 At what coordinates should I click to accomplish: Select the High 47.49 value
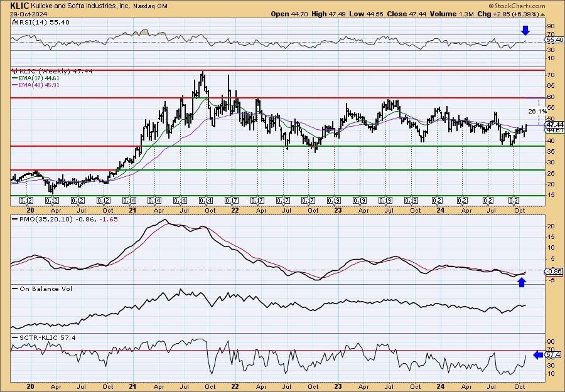[328, 14]
